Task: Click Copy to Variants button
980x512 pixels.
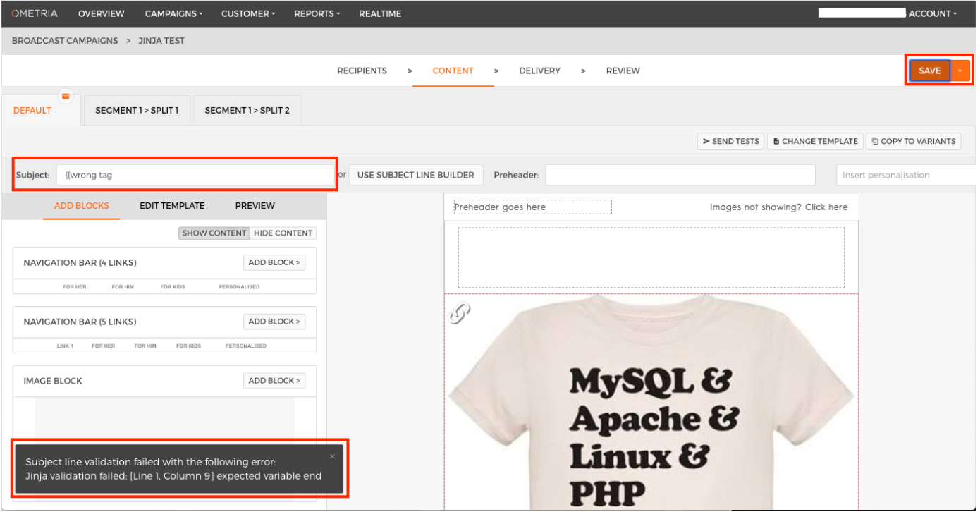Action: tap(913, 141)
